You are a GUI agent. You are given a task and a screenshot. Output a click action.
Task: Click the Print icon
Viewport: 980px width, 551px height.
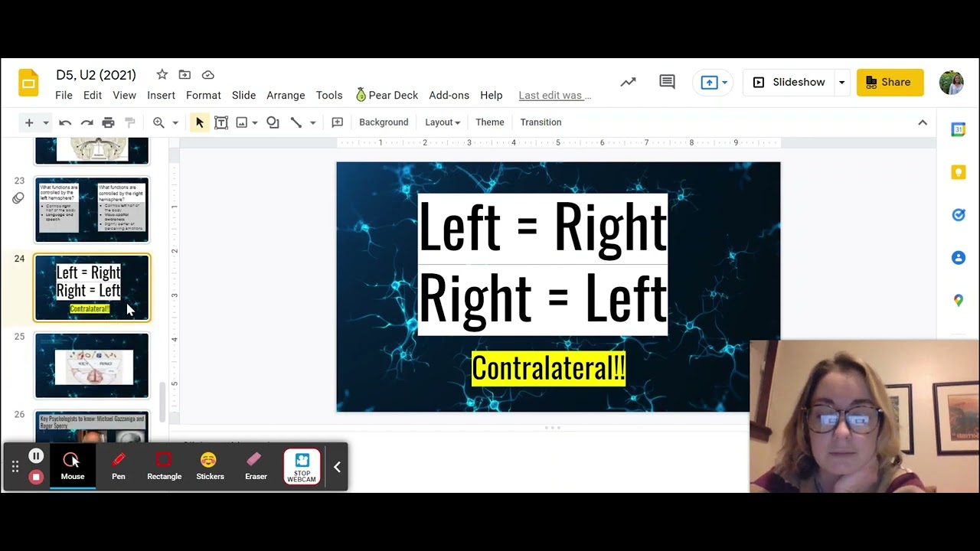108,122
